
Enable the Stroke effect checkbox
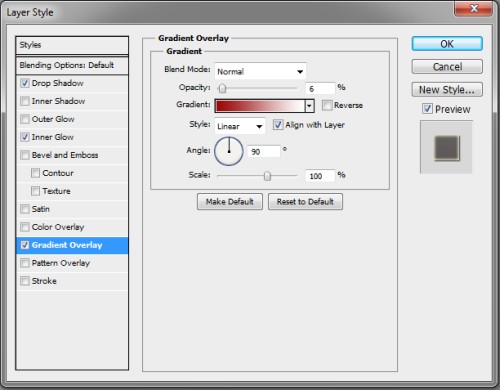25,281
